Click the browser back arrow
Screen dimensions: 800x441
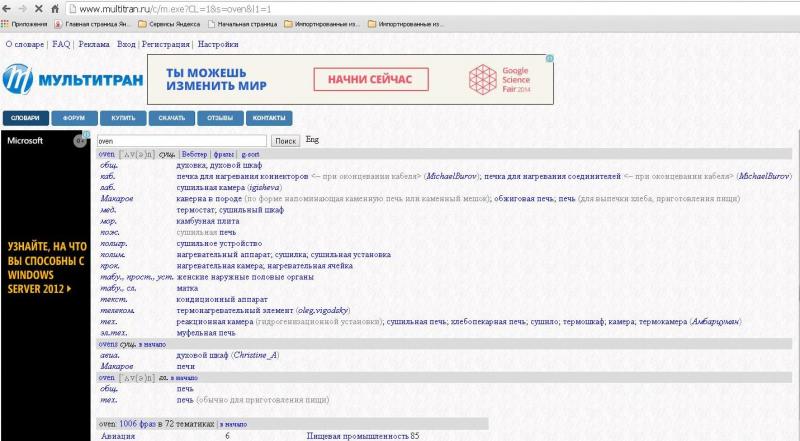(8, 8)
